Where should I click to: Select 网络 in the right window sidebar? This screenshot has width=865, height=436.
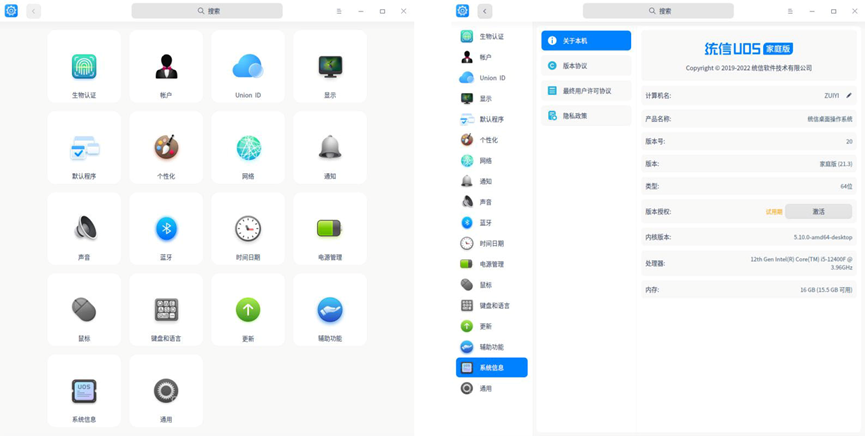tap(492, 161)
